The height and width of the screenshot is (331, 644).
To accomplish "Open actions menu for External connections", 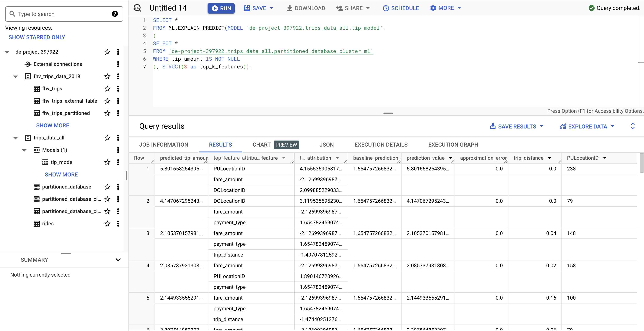I will pyautogui.click(x=118, y=64).
